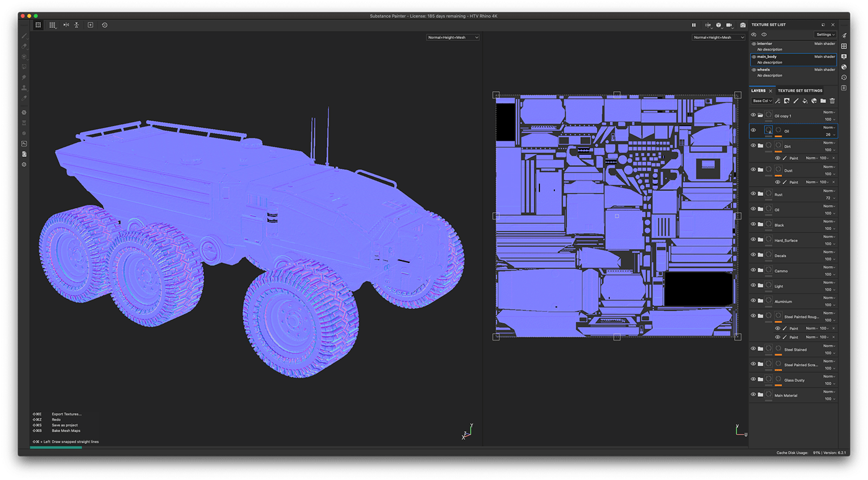Open the Normal+Height+Mesh view mode dropdown
Image resolution: width=868 pixels, height=480 pixels.
point(453,37)
